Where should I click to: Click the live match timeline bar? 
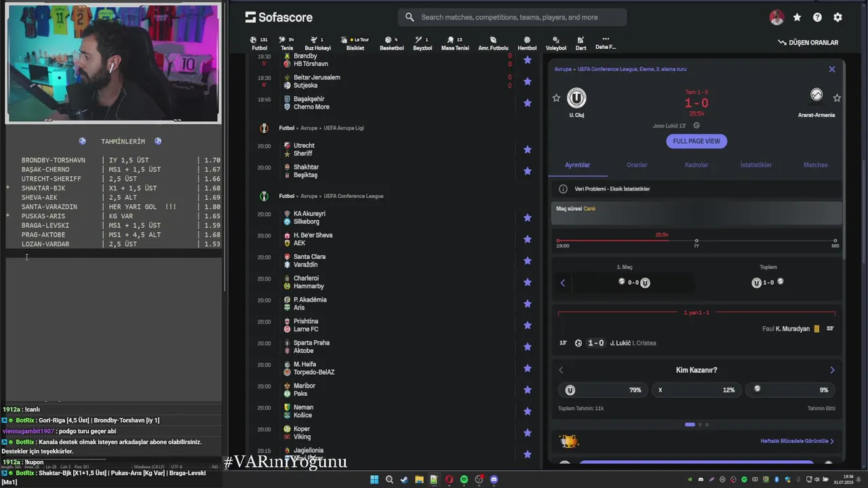[696, 241]
